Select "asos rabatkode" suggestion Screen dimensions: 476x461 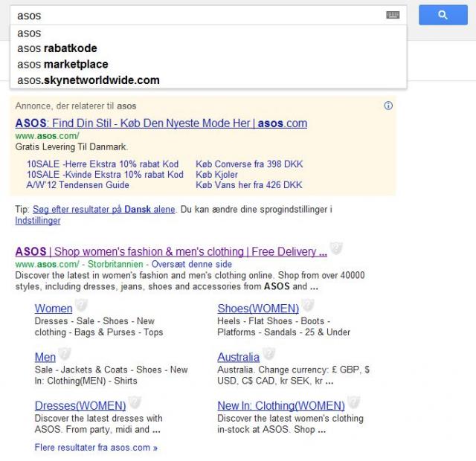click(57, 48)
